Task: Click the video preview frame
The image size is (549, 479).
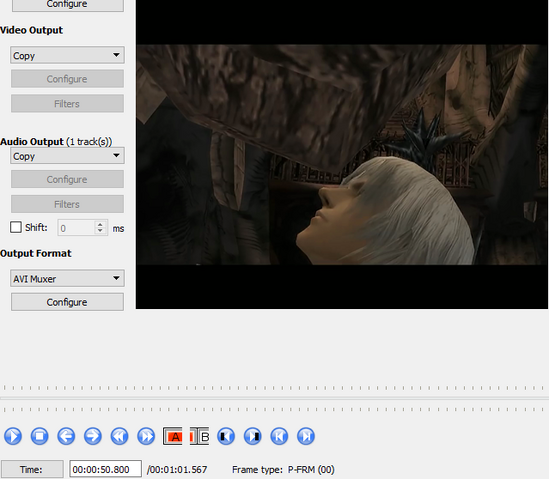Action: (342, 154)
